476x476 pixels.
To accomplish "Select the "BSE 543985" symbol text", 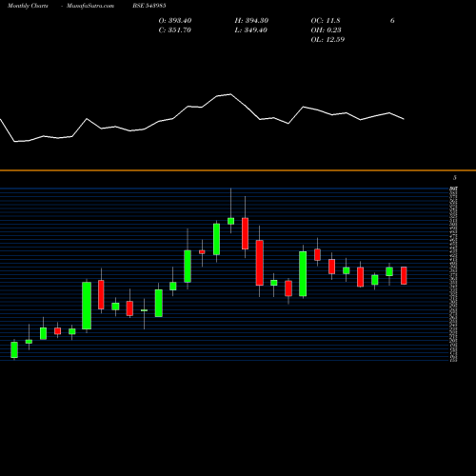I will point(149,6).
